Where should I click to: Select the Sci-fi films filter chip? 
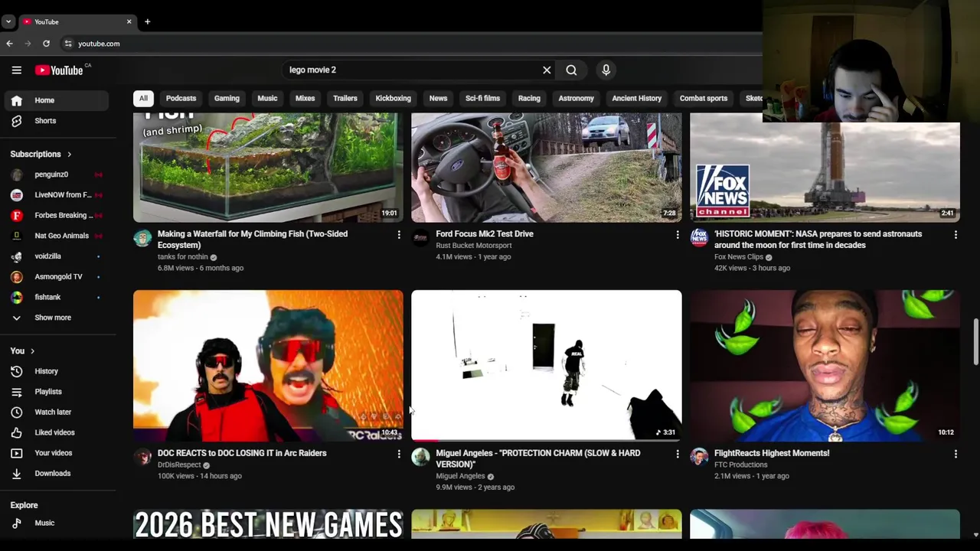coord(482,98)
